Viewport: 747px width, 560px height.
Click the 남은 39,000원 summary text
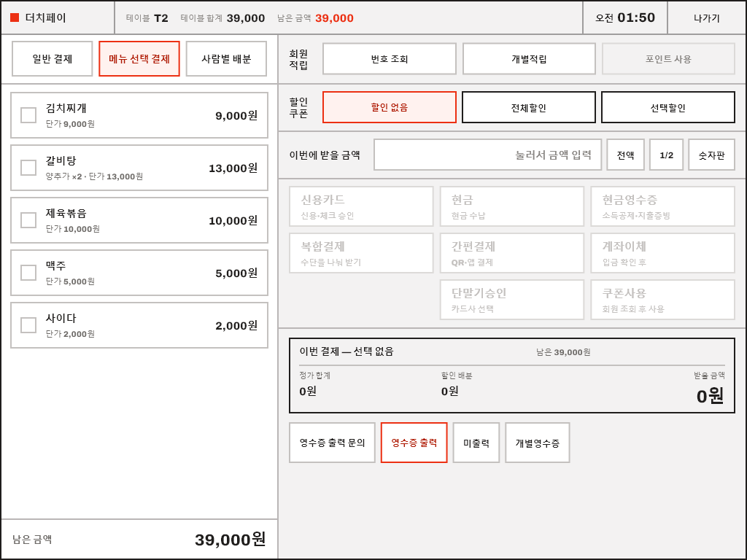point(563,352)
